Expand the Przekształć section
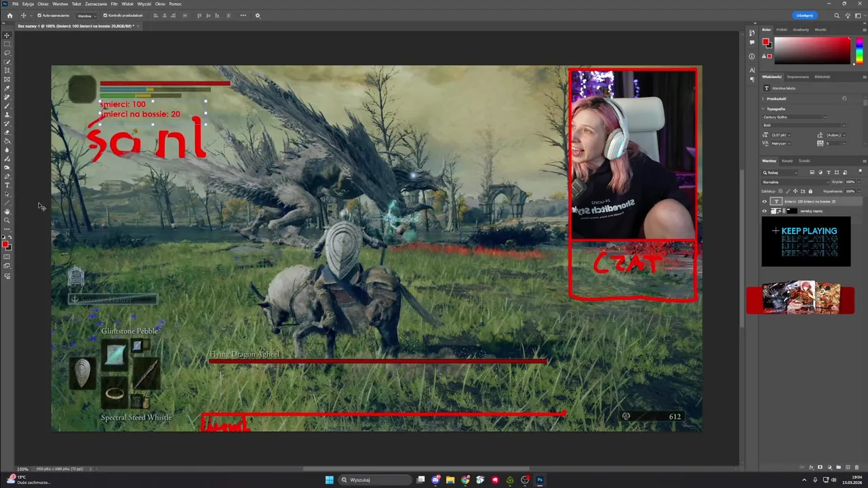The height and width of the screenshot is (488, 868). 763,99
